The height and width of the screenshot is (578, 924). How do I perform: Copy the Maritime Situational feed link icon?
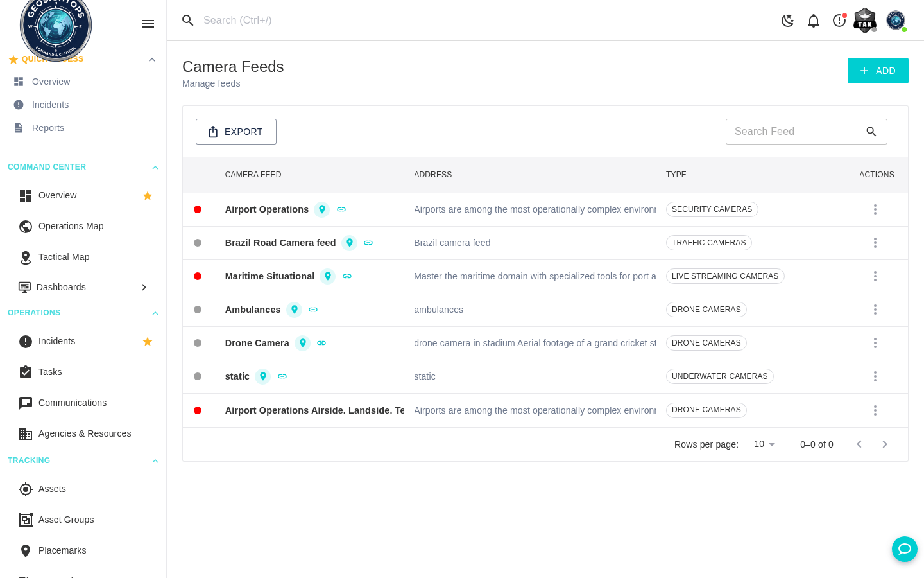pyautogui.click(x=347, y=276)
